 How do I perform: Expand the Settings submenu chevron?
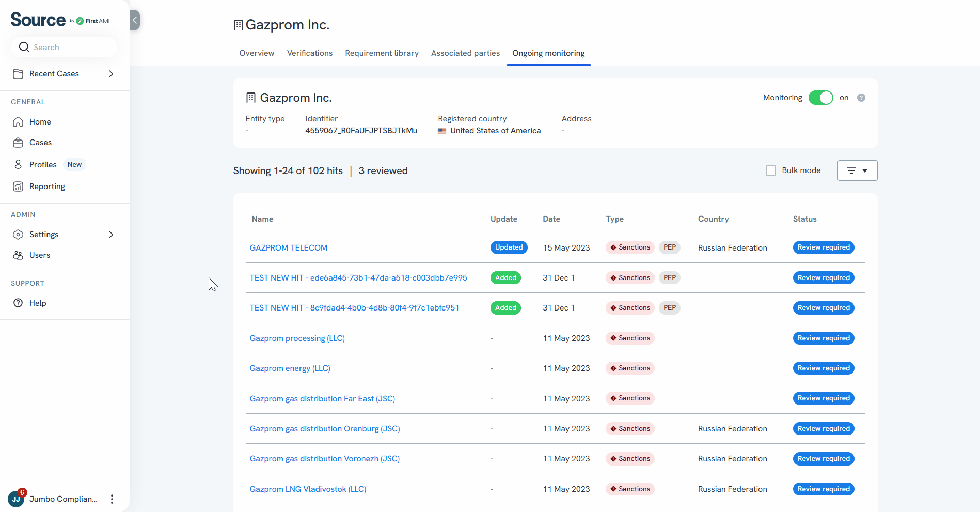coord(111,235)
